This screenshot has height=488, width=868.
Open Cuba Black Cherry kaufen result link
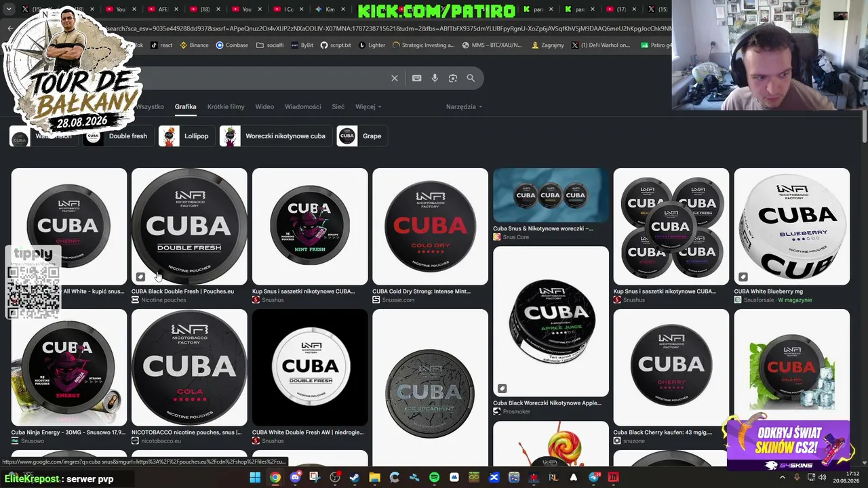coord(663,432)
